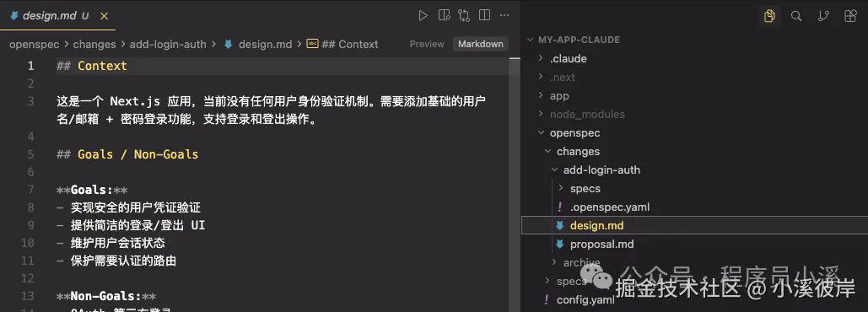Open the Explorer files icon
This screenshot has width=868, height=312.
tap(769, 16)
